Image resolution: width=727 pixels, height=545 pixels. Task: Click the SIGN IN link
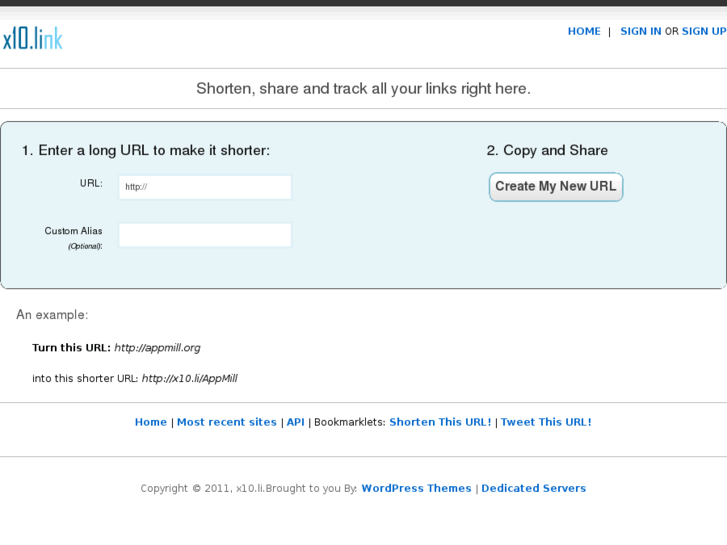click(x=640, y=32)
